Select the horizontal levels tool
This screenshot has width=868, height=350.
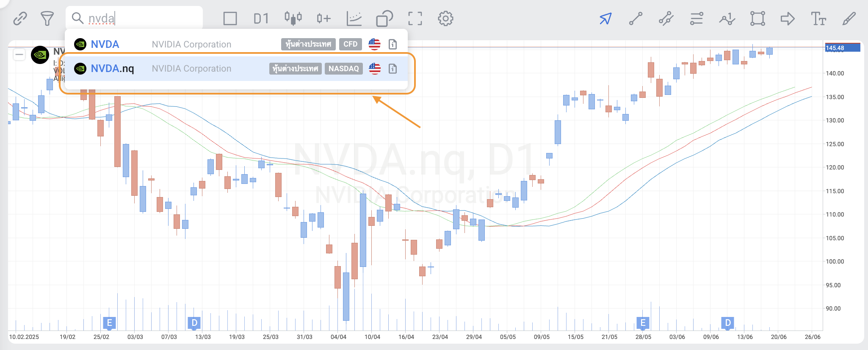[697, 19]
